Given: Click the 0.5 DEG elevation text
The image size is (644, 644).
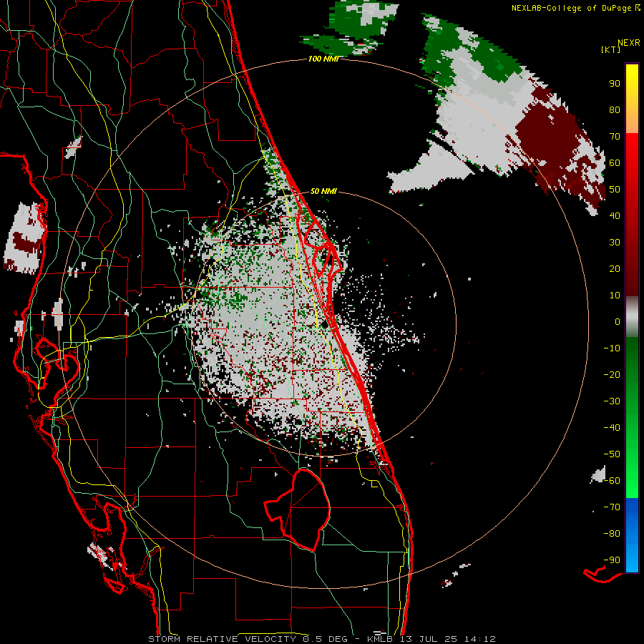Looking at the screenshot, I should pos(325,639).
